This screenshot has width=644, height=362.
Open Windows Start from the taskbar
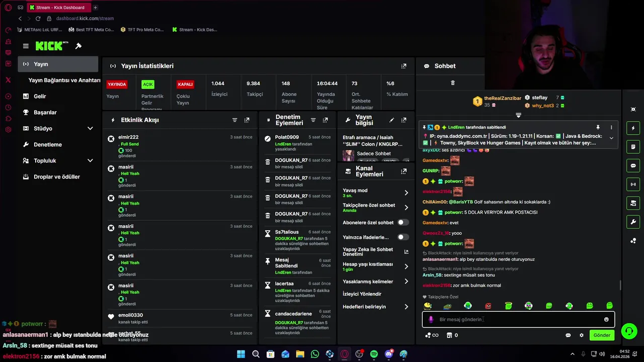point(241,354)
